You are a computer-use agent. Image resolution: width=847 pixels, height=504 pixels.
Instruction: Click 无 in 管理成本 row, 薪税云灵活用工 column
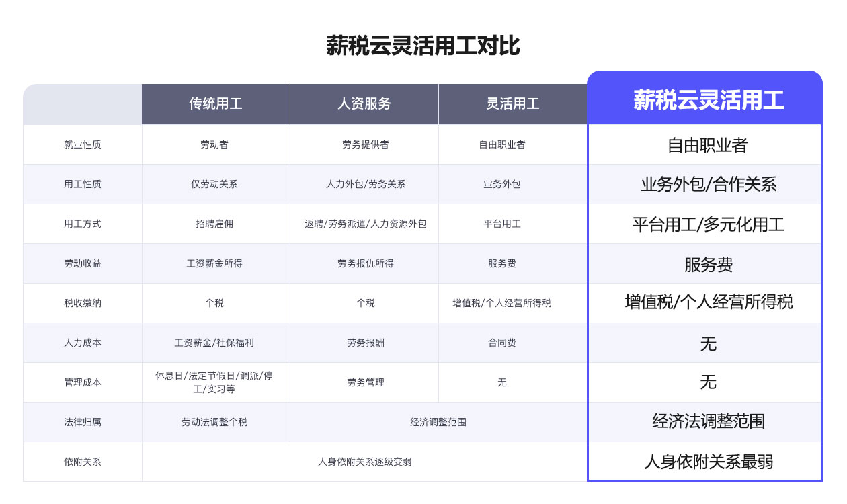coord(709,382)
